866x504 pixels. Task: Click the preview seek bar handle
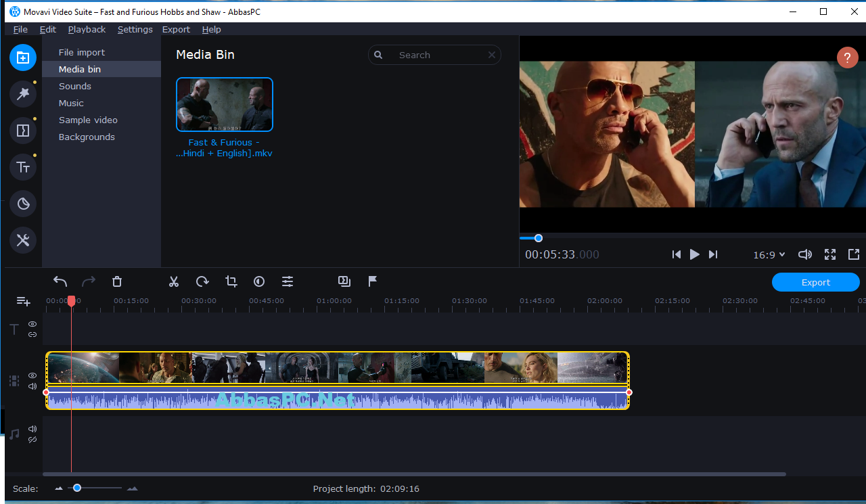coord(539,238)
